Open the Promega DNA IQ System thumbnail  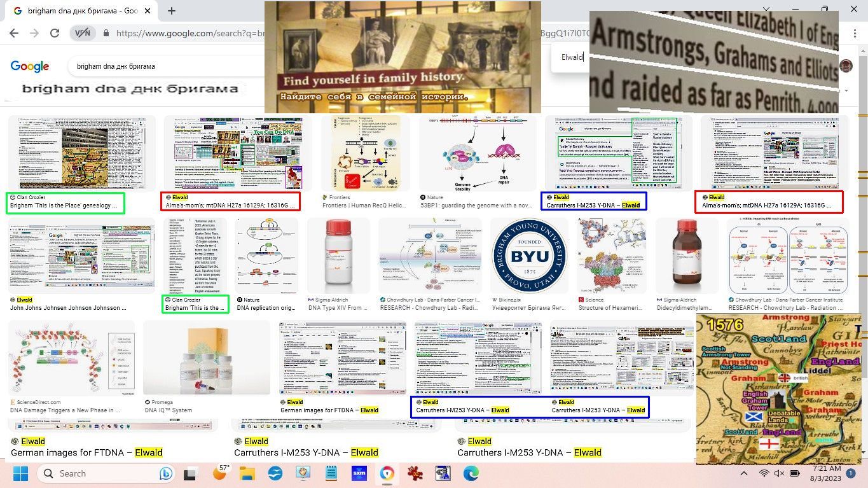tap(207, 358)
